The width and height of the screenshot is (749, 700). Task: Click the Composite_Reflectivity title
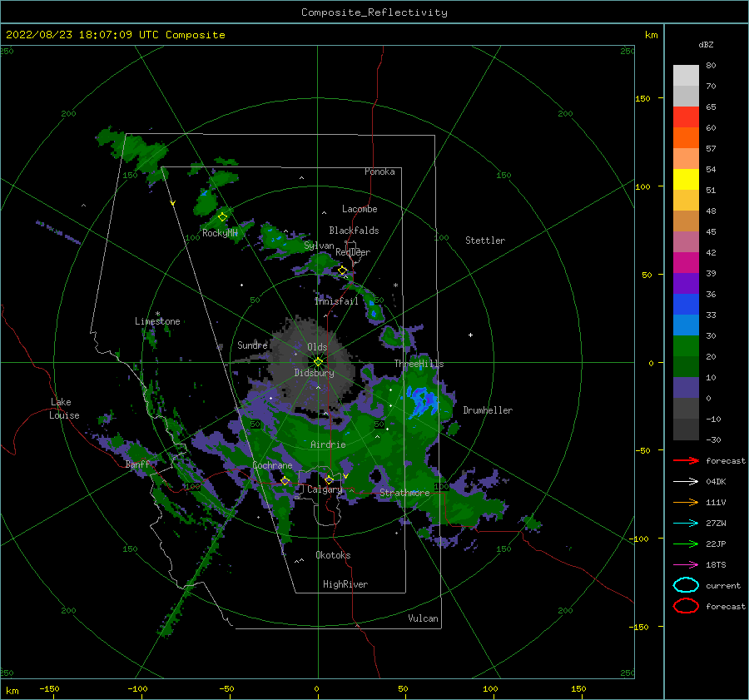[x=374, y=12]
